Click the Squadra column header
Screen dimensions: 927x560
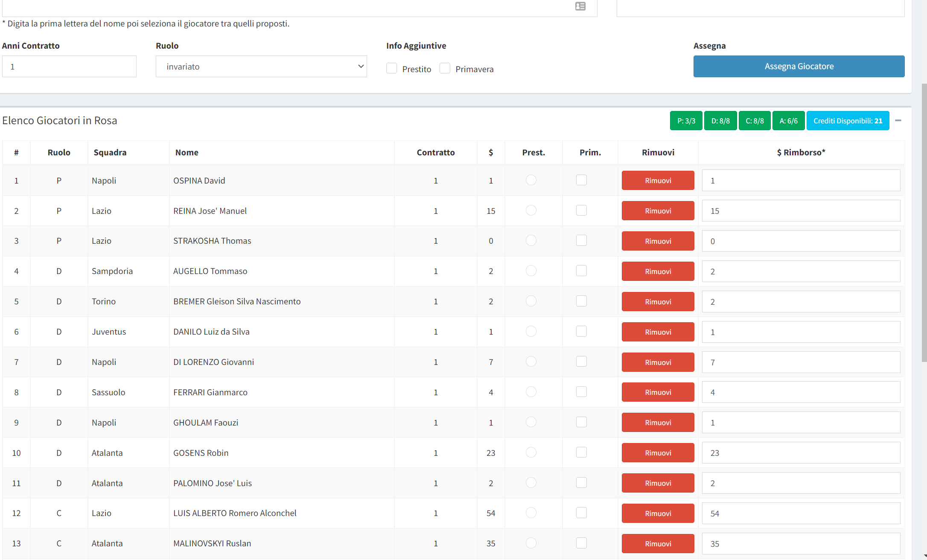(110, 152)
